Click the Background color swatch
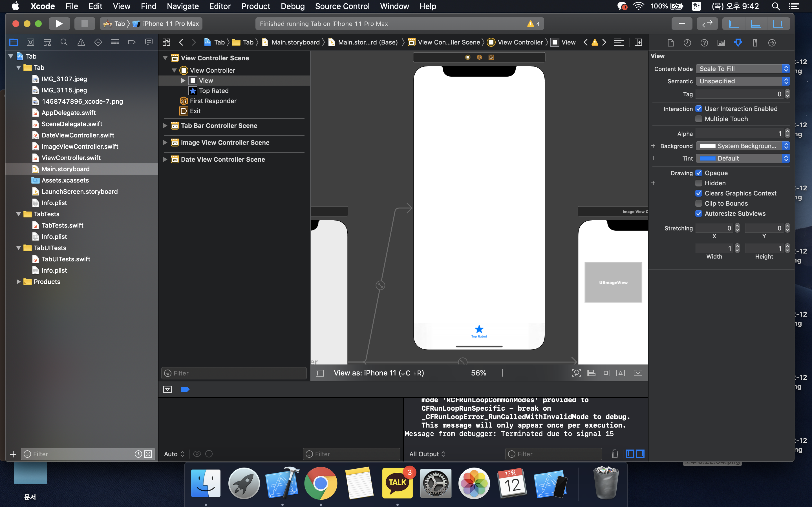Viewport: 812px width, 507px height. [x=707, y=146]
